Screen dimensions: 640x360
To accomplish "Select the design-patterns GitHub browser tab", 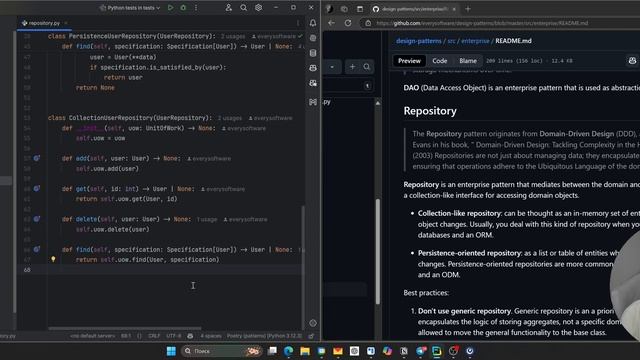I will coord(414,9).
